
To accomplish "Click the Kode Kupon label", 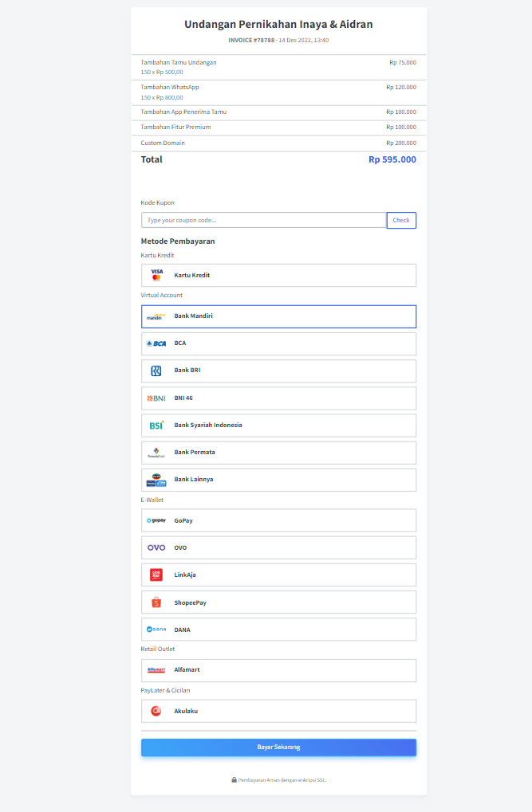I will tap(158, 202).
